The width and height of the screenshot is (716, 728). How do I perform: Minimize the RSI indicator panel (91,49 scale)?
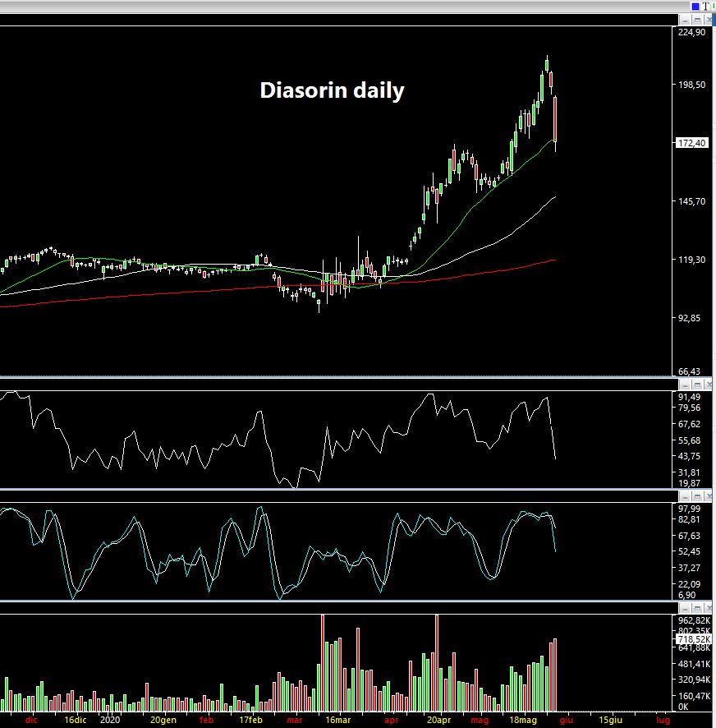tap(685, 385)
